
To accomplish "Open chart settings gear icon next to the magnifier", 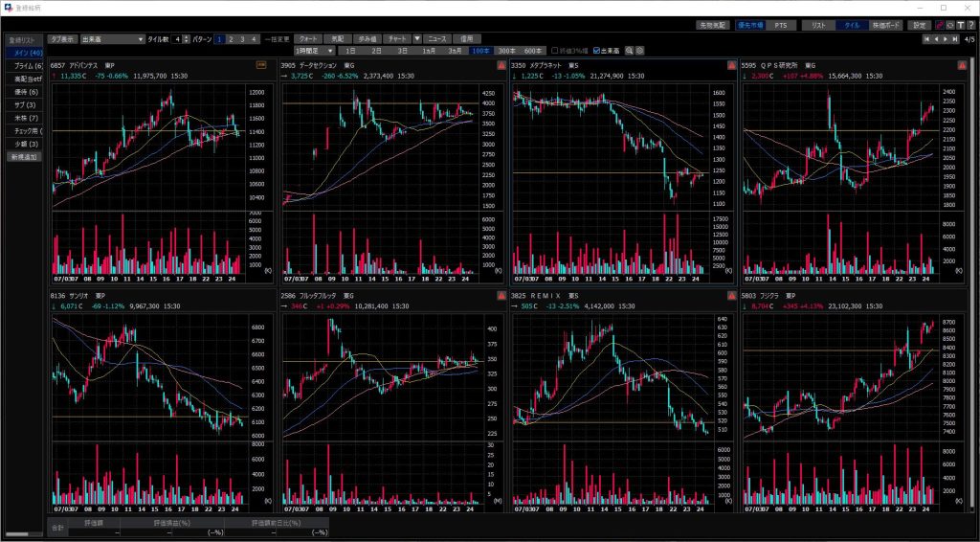I will pyautogui.click(x=639, y=51).
